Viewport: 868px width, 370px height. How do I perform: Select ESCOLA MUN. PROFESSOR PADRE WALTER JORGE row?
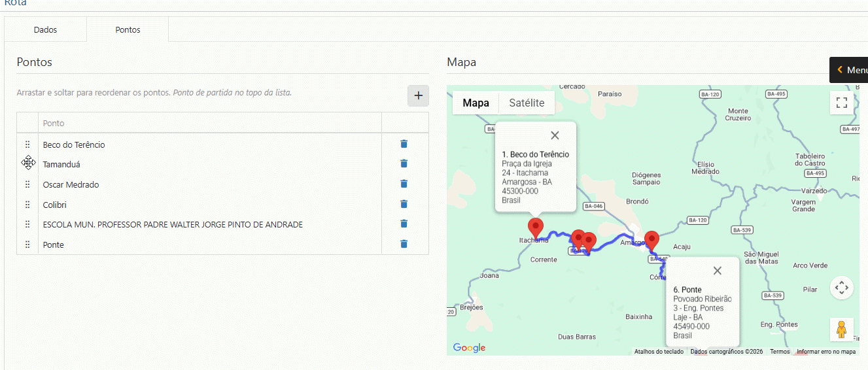click(173, 224)
